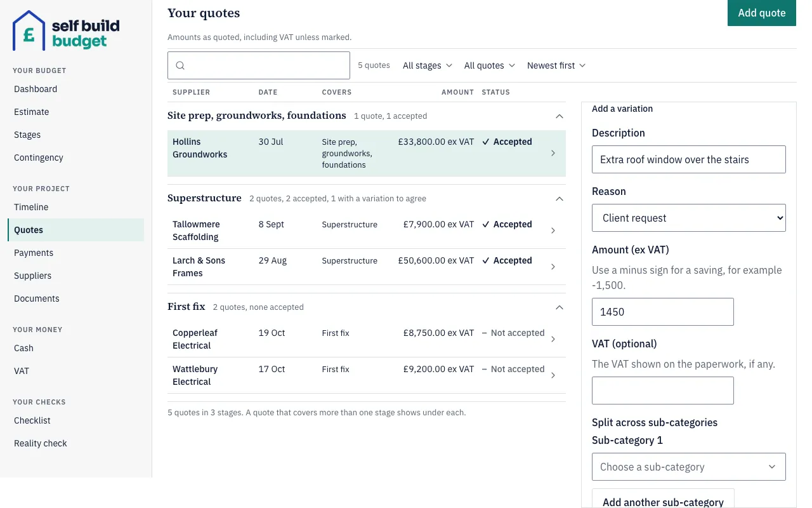This screenshot has width=812, height=508.
Task: Collapse the First fix quotes group
Action: tap(559, 307)
